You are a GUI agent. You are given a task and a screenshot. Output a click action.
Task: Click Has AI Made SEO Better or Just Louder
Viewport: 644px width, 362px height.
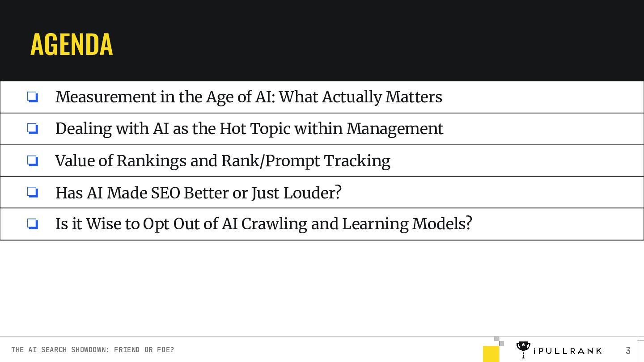198,193
